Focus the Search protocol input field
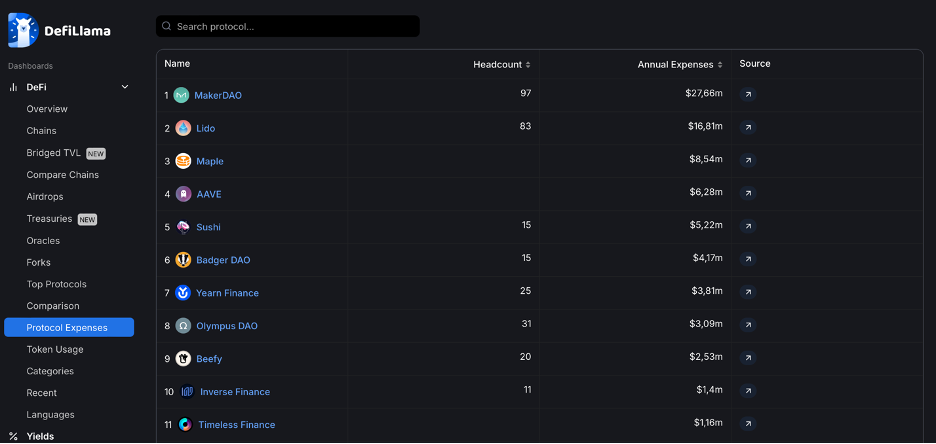This screenshot has height=444, width=936. point(288,26)
